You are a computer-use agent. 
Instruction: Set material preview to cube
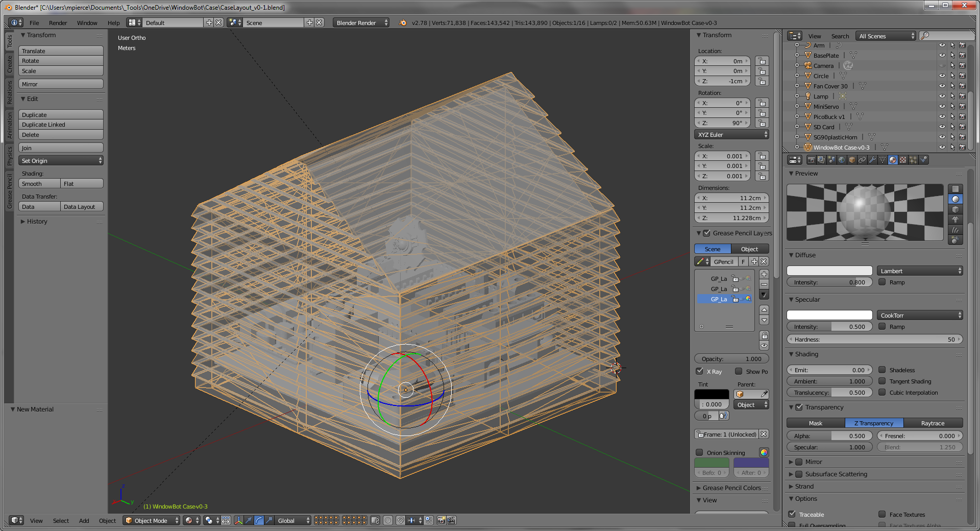(955, 209)
